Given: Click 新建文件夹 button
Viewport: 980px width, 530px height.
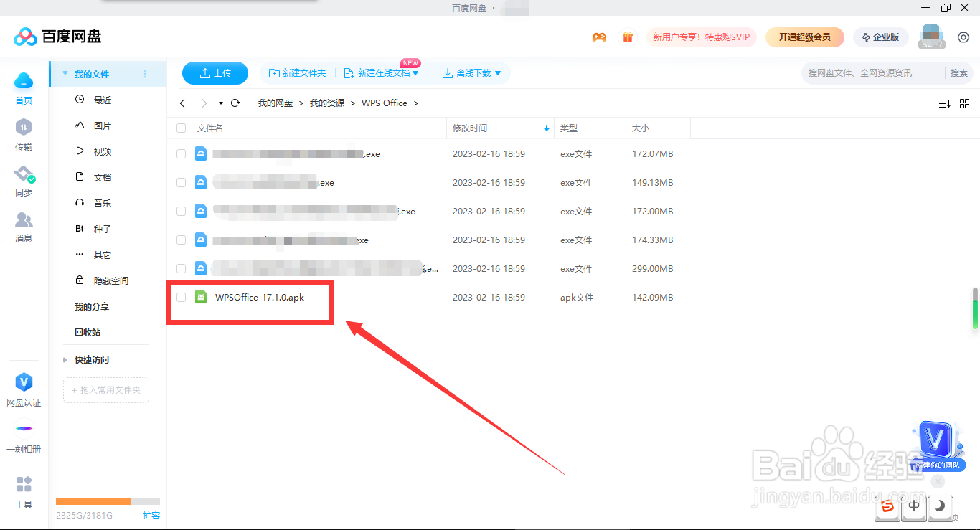Looking at the screenshot, I should [x=297, y=73].
